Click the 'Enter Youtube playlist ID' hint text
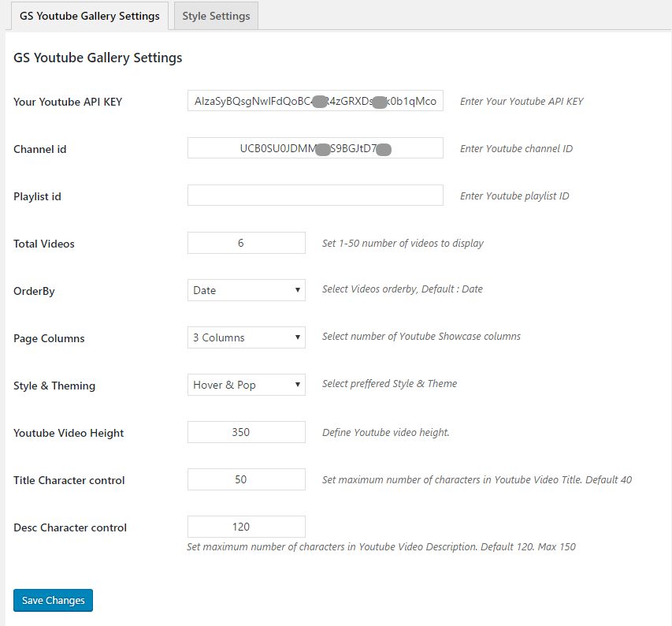The width and height of the screenshot is (672, 626). click(514, 196)
